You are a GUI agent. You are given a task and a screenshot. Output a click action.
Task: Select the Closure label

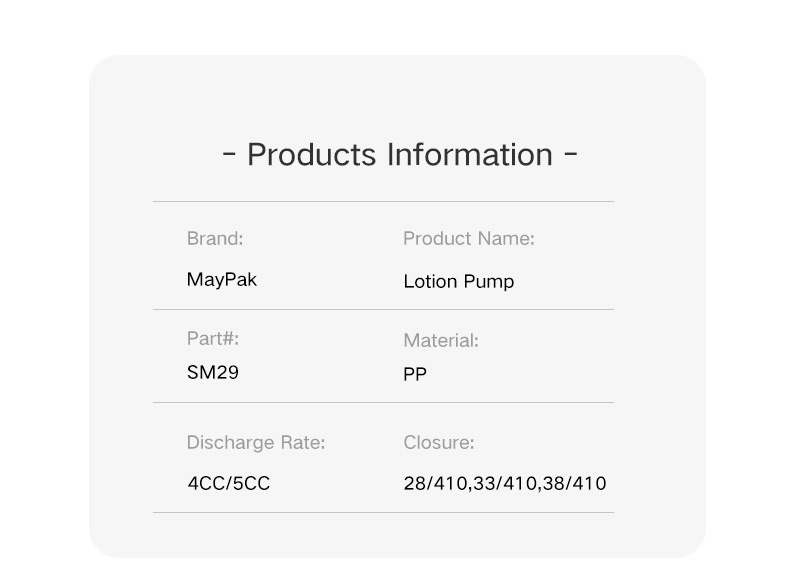click(x=439, y=442)
